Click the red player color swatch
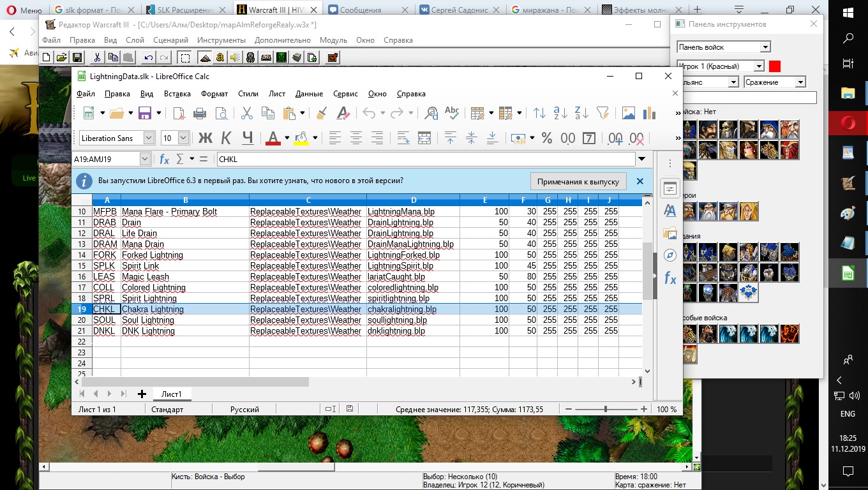The image size is (868, 490). (x=775, y=66)
